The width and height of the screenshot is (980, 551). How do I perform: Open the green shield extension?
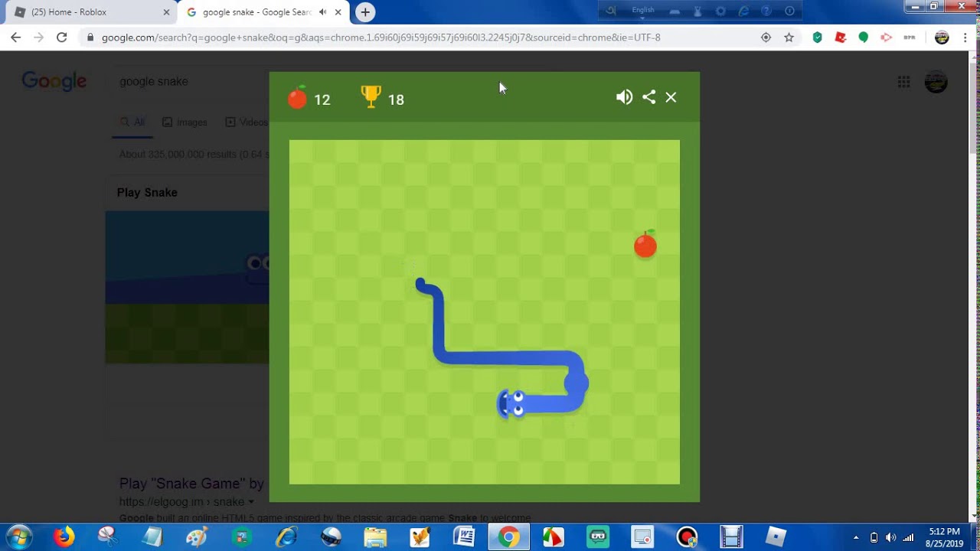click(817, 37)
